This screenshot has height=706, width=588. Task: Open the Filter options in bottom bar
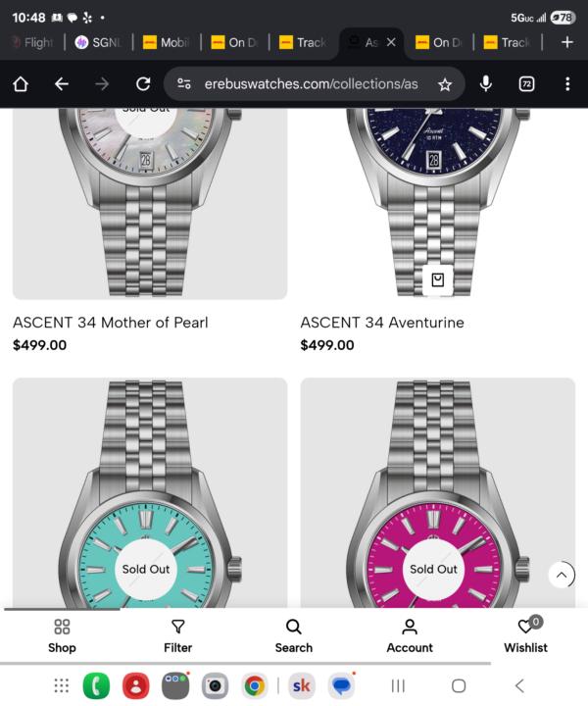point(177,636)
